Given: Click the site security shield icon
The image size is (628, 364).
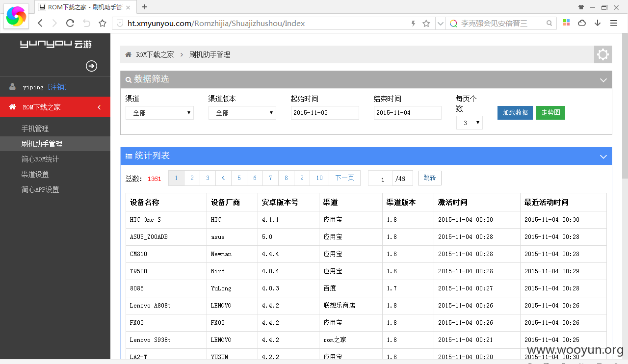Looking at the screenshot, I should [120, 24].
